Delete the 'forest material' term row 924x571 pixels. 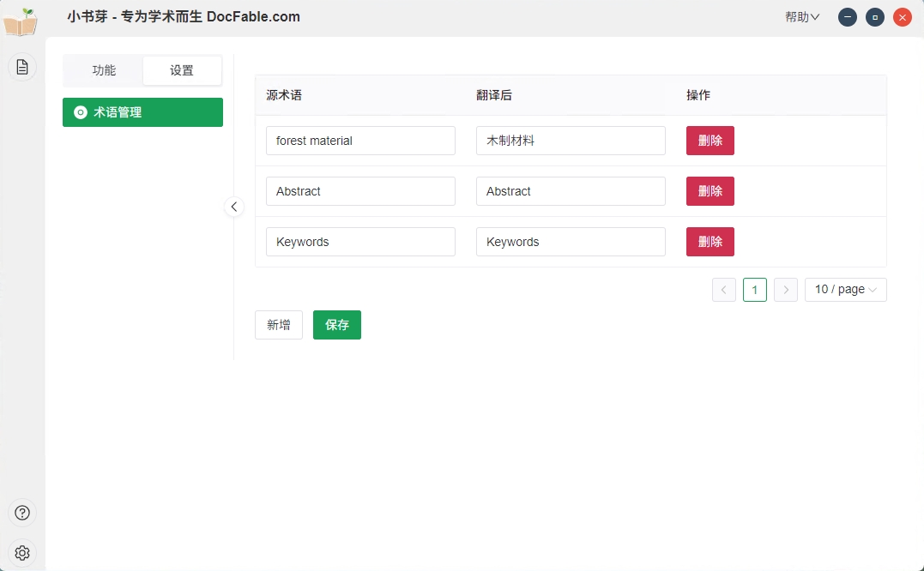(x=710, y=141)
